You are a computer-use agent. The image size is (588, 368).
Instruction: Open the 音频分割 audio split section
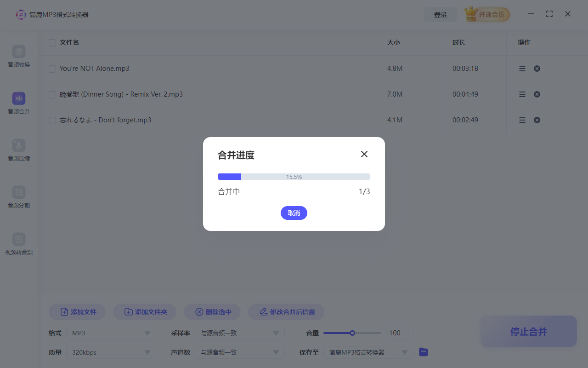click(19, 197)
